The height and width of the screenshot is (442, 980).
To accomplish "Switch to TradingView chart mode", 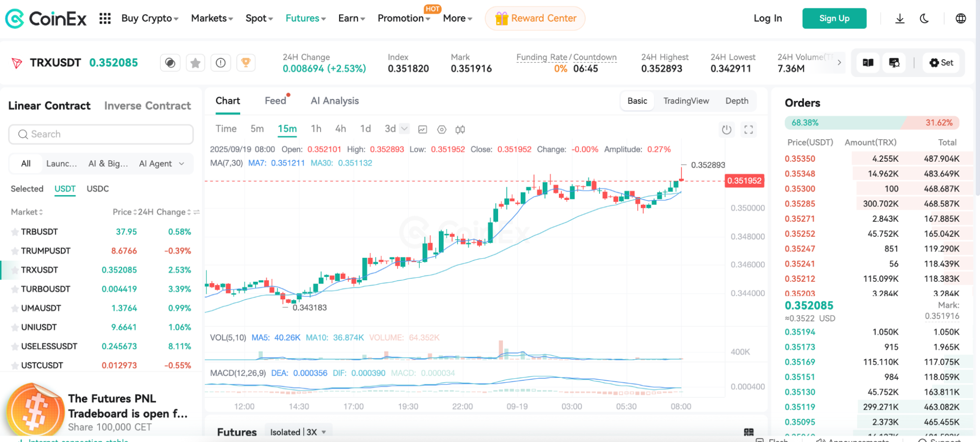I will [686, 101].
